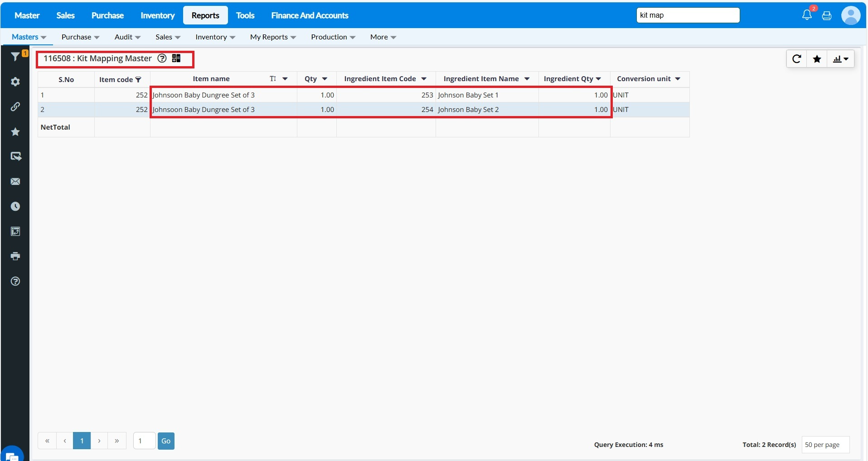Expand the More submenu

383,37
